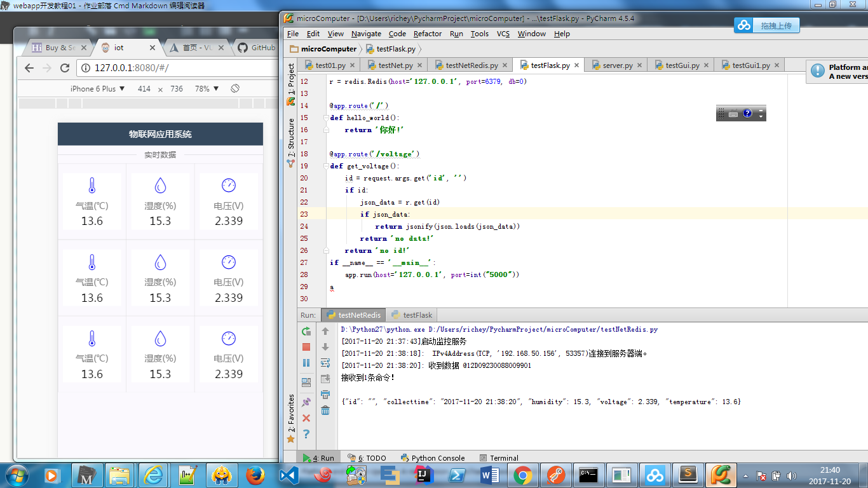868x488 pixels.
Task: Pause output with the blue pause icon
Action: tap(306, 363)
